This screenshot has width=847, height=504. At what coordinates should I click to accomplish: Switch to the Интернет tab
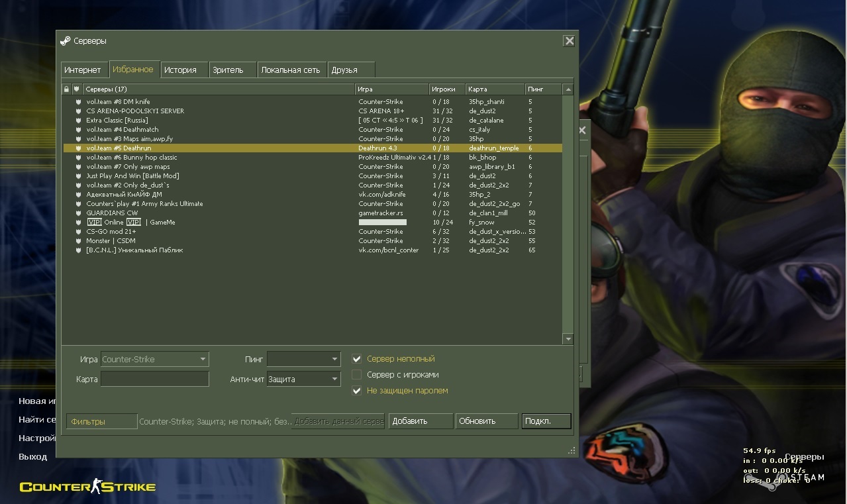click(x=83, y=70)
